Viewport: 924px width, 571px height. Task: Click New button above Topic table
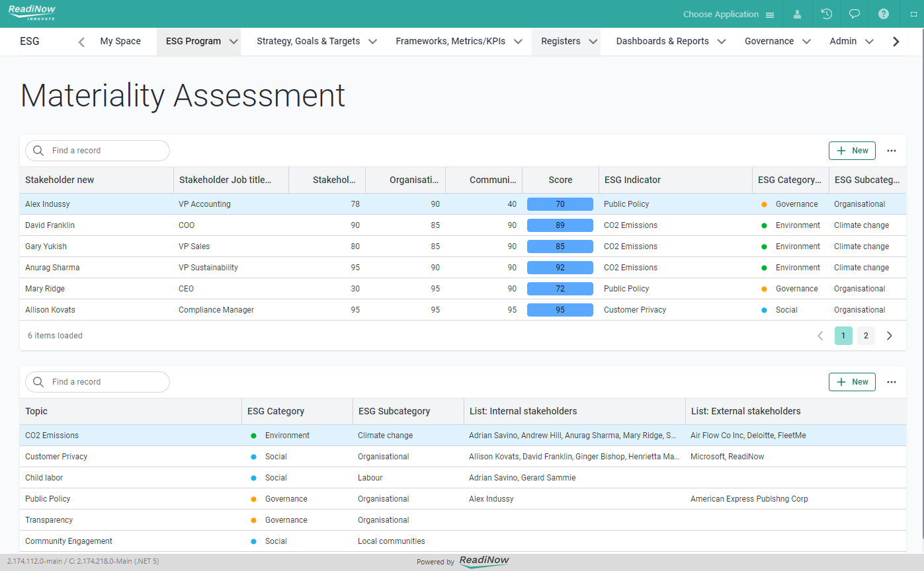point(852,382)
